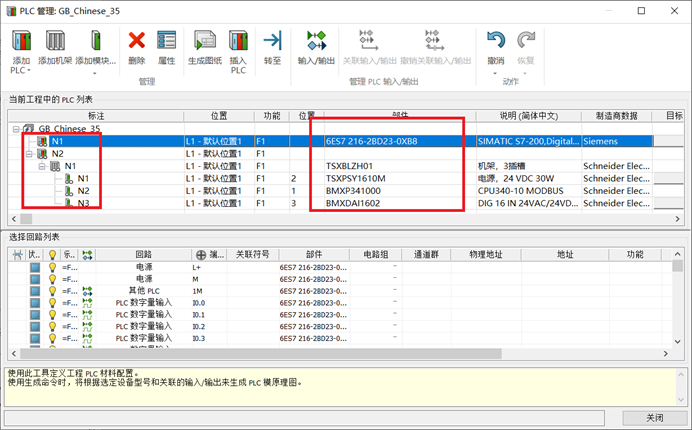Click Remove I/O association (撤销关联输入/输出) icon
692x430 pixels.
tap(434, 41)
